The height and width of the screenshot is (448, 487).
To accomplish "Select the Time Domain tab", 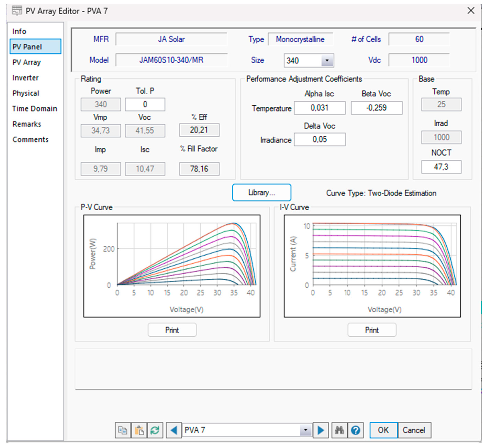I will 35,109.
